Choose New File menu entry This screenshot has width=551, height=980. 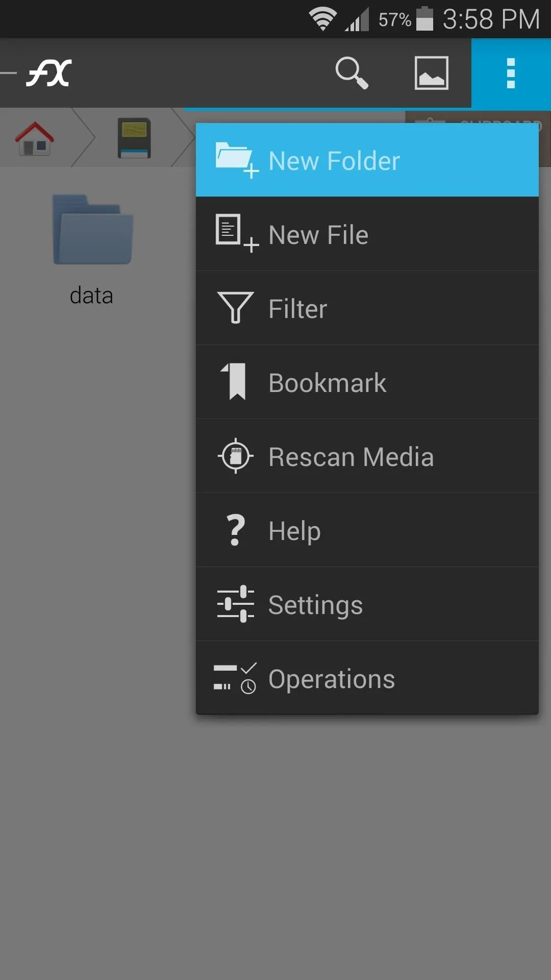(367, 234)
